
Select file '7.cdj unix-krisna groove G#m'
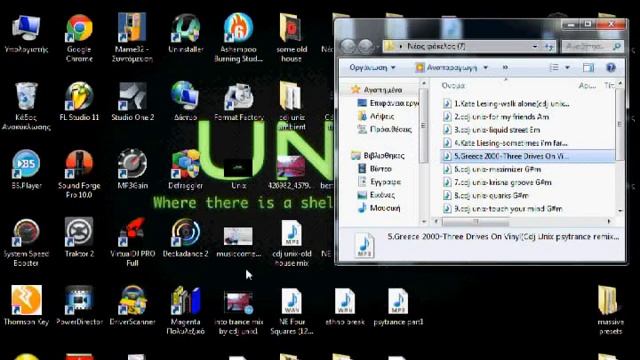(497, 182)
